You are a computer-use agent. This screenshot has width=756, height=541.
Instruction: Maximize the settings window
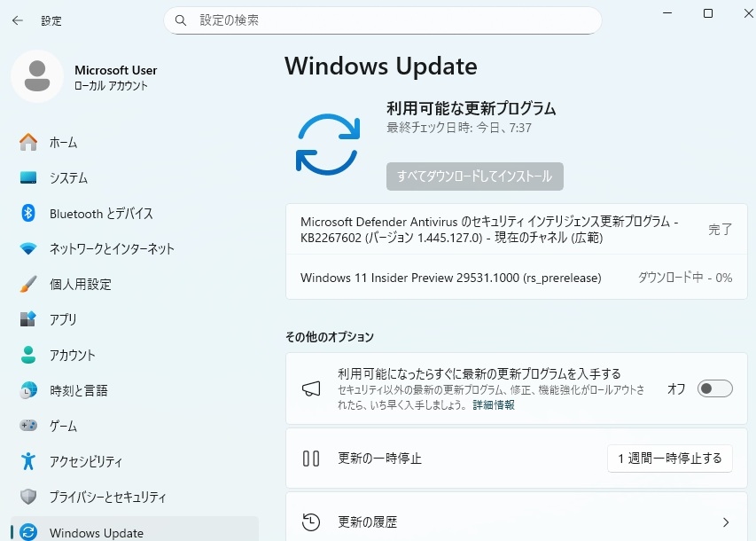click(708, 13)
